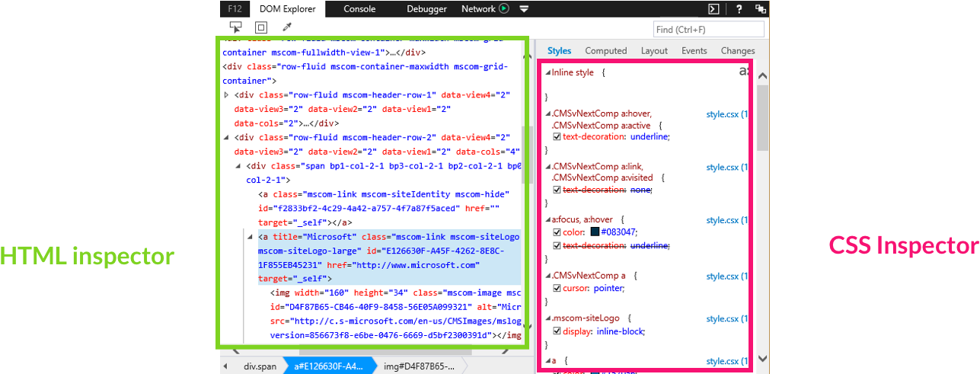Image resolution: width=980 pixels, height=374 pixels.
Task: Click the Styles pane scroll-down arrow
Action: click(x=762, y=359)
